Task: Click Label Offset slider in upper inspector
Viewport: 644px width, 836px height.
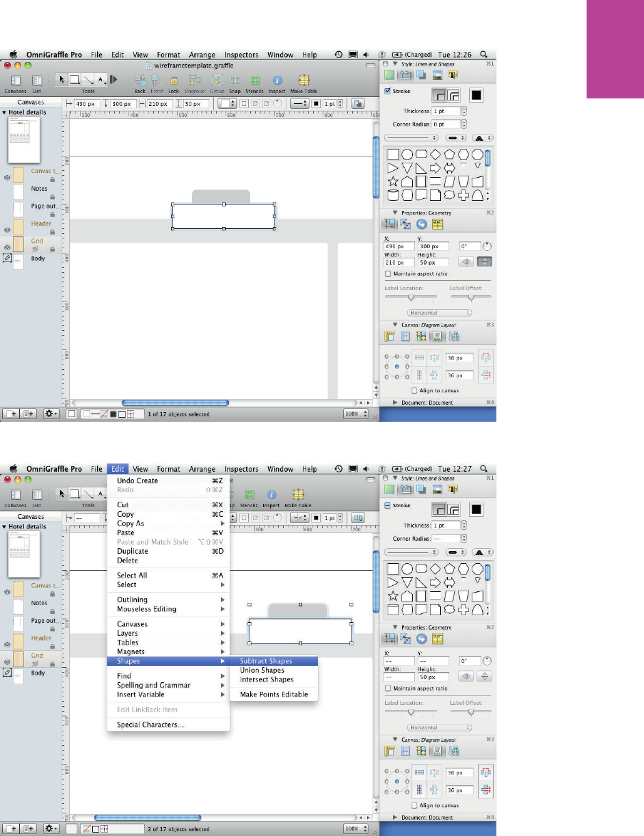Action: point(471,297)
